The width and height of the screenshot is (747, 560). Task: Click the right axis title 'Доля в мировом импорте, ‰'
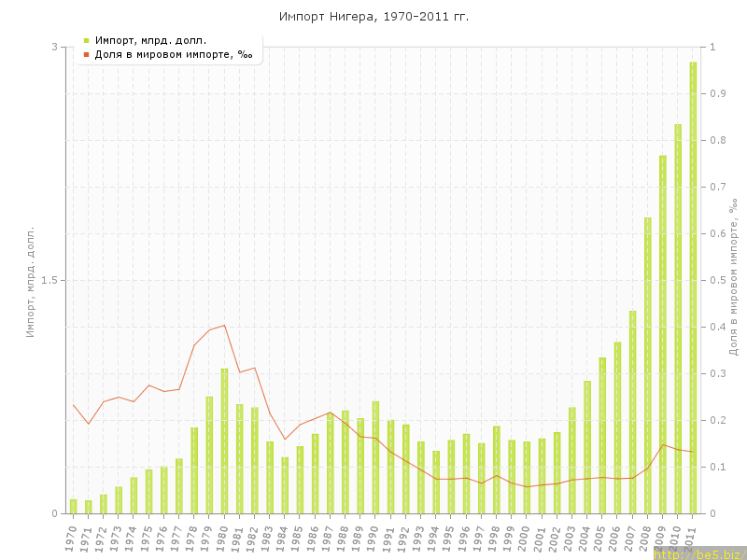(733, 276)
